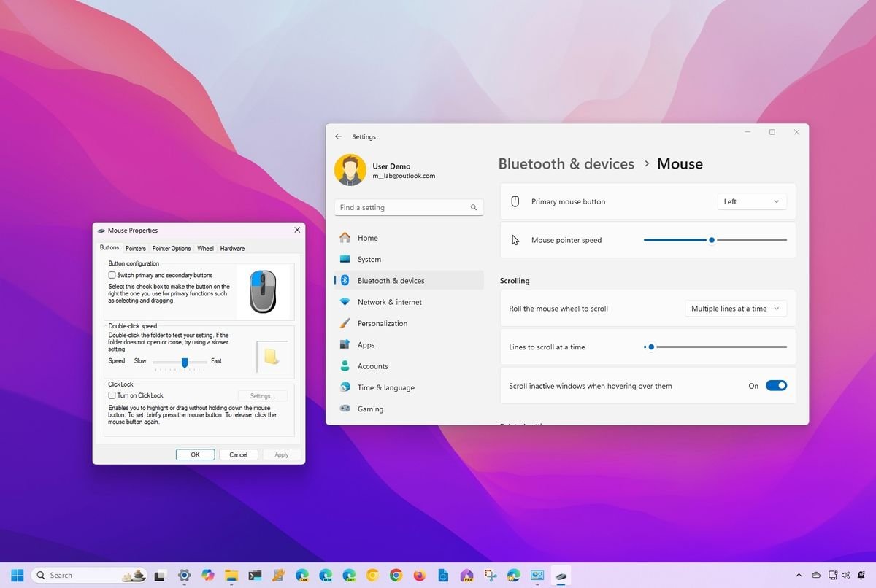Open OneDrive cloud tray icon

click(x=816, y=575)
